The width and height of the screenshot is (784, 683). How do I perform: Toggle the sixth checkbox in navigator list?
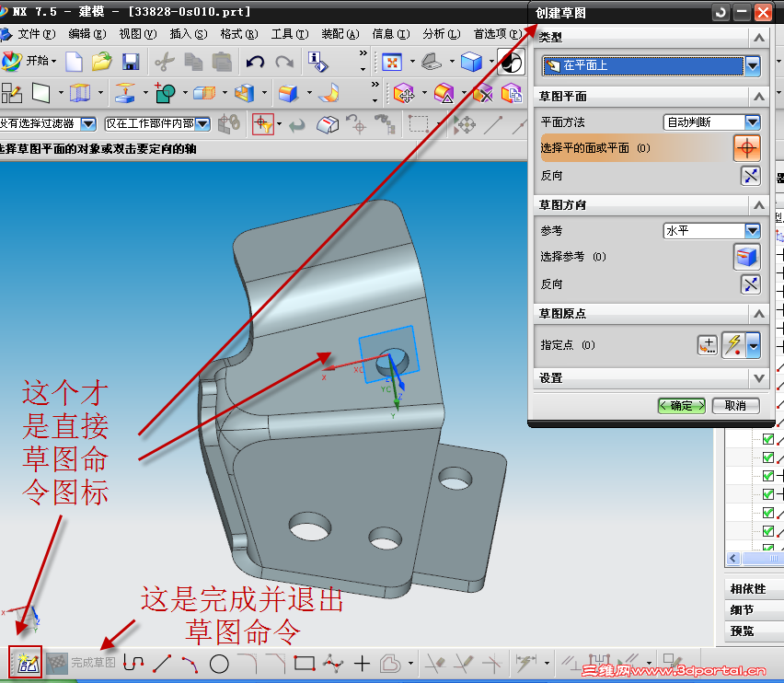pyautogui.click(x=768, y=530)
